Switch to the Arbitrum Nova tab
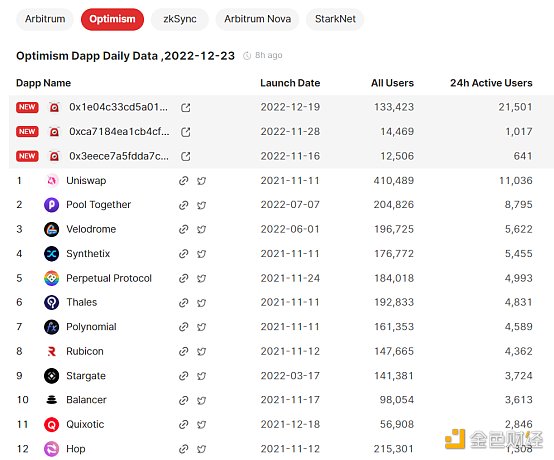Screen dimensions: 554x460 click(258, 19)
